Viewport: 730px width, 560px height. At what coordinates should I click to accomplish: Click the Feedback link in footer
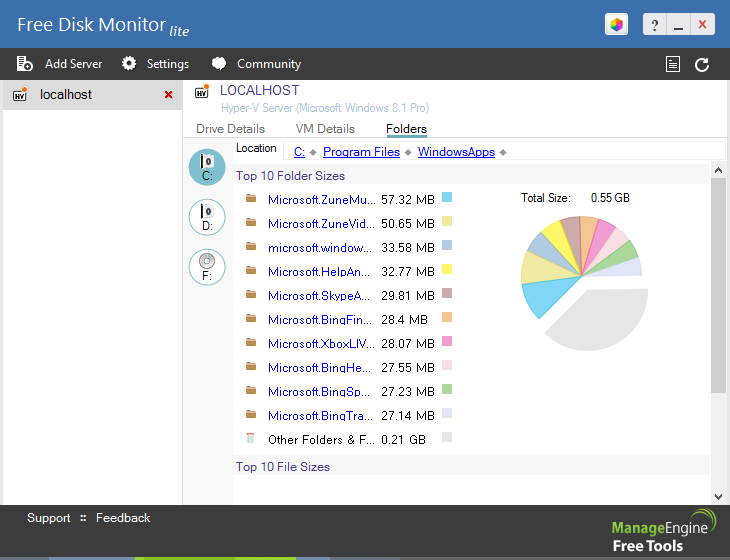pyautogui.click(x=123, y=518)
